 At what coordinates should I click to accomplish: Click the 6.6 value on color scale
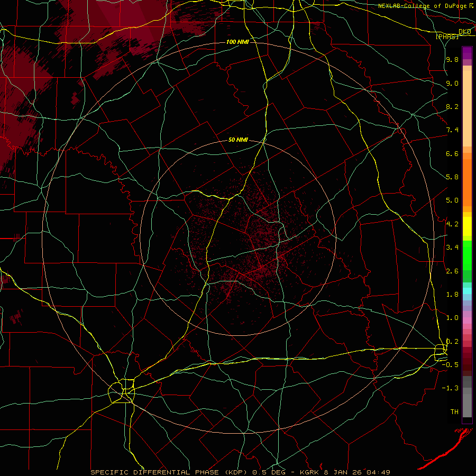(x=452, y=153)
